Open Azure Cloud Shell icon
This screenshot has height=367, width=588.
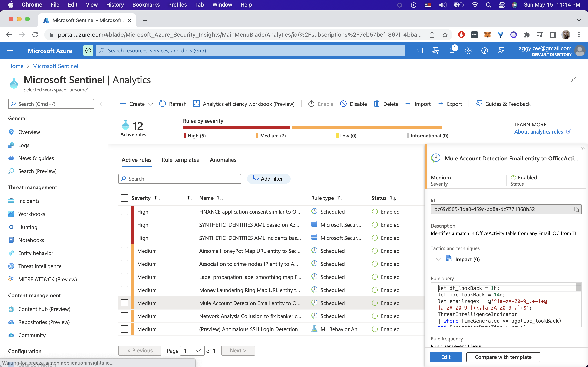(419, 51)
